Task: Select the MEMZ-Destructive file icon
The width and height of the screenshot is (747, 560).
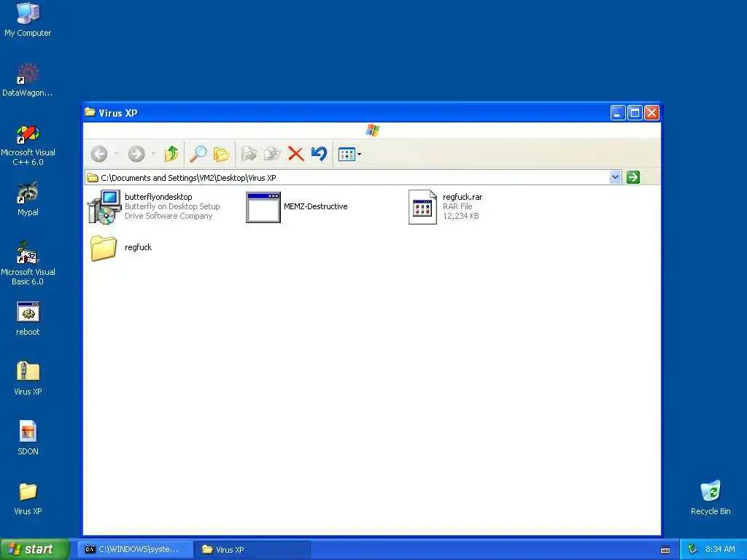Action: [x=263, y=207]
